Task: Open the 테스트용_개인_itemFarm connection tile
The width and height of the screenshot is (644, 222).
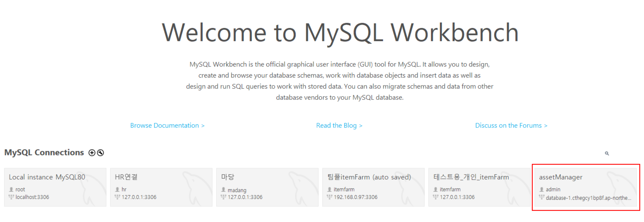Action: [x=479, y=187]
